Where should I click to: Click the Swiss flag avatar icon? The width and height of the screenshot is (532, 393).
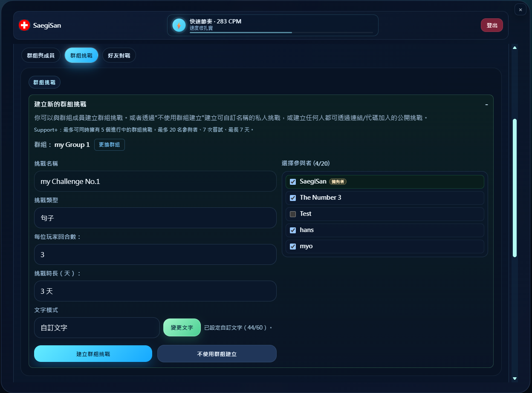pos(24,25)
